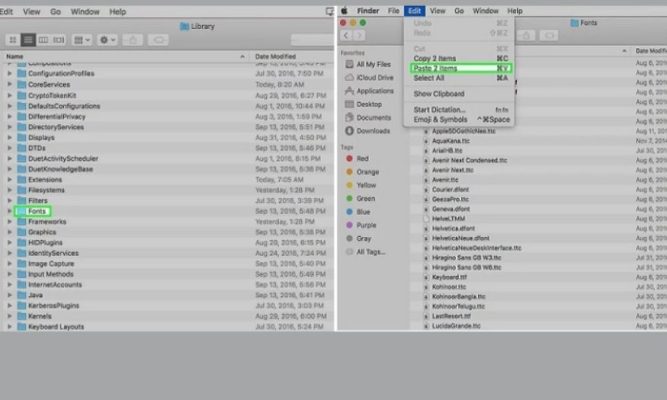Click the Apple menu logo
Viewport: 667px width, 400px height.
coord(347,10)
